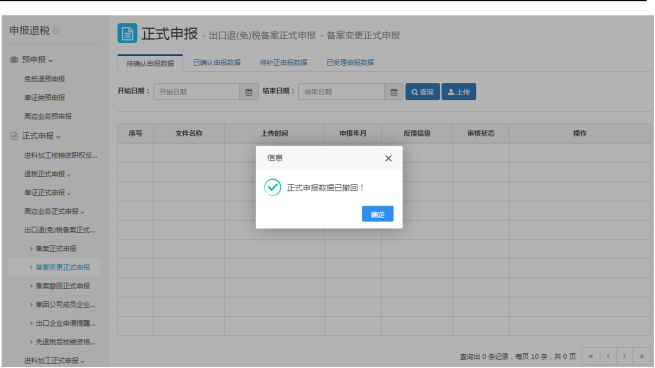Click the record count summary text
Image resolution: width=655 pixels, height=368 pixels.
(x=518, y=357)
